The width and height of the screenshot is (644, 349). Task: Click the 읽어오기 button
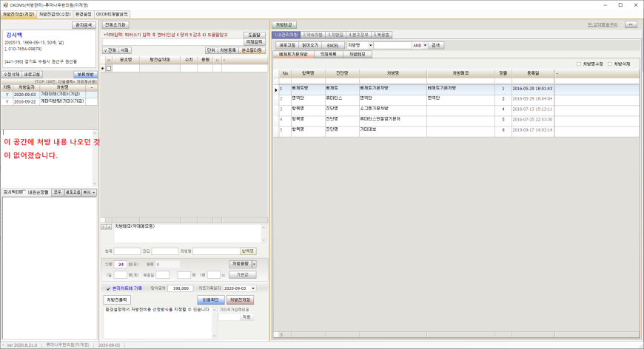309,45
